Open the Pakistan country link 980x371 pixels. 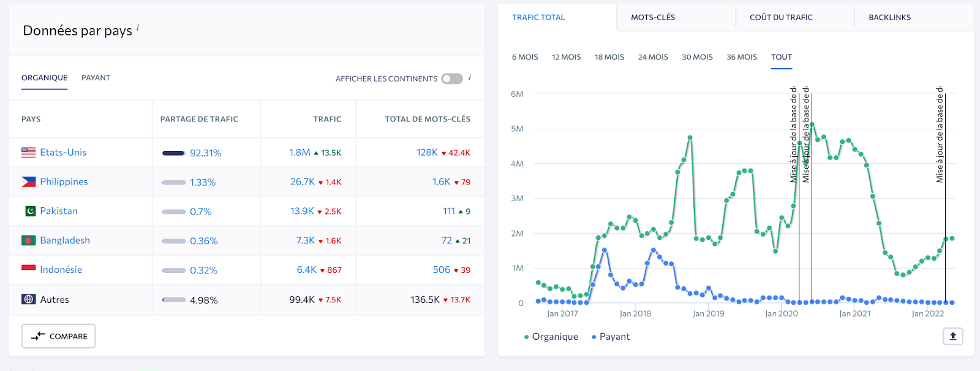click(x=59, y=211)
